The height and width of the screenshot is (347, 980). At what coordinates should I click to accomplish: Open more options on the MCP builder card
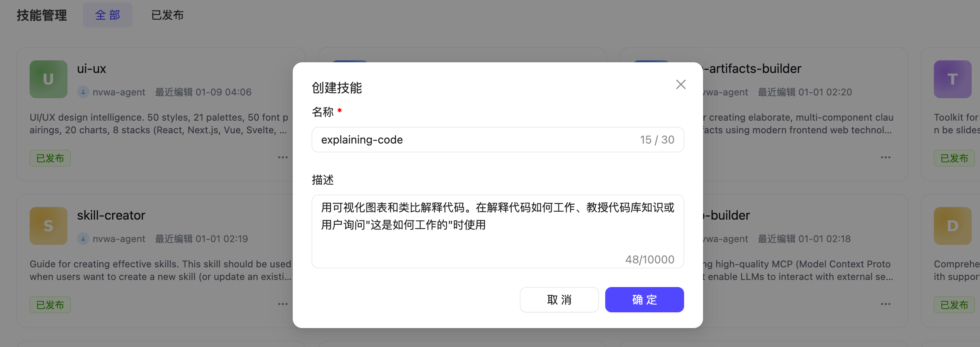pos(885,304)
